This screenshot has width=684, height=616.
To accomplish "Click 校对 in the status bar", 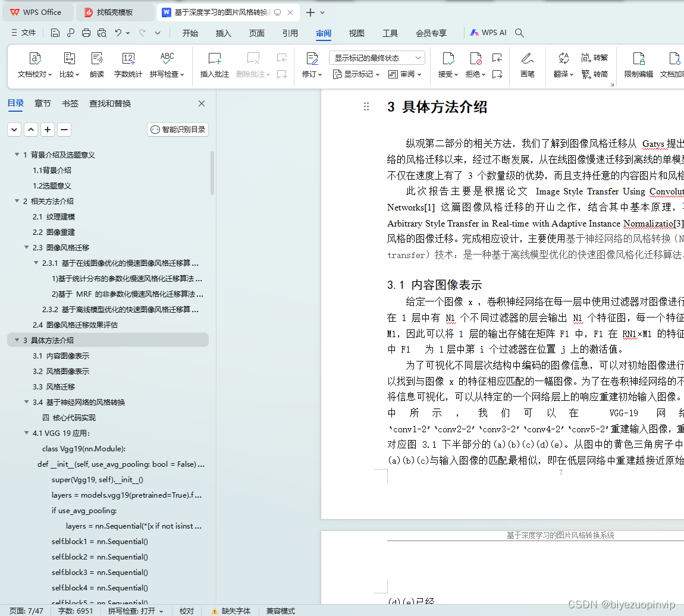I will tap(187, 611).
